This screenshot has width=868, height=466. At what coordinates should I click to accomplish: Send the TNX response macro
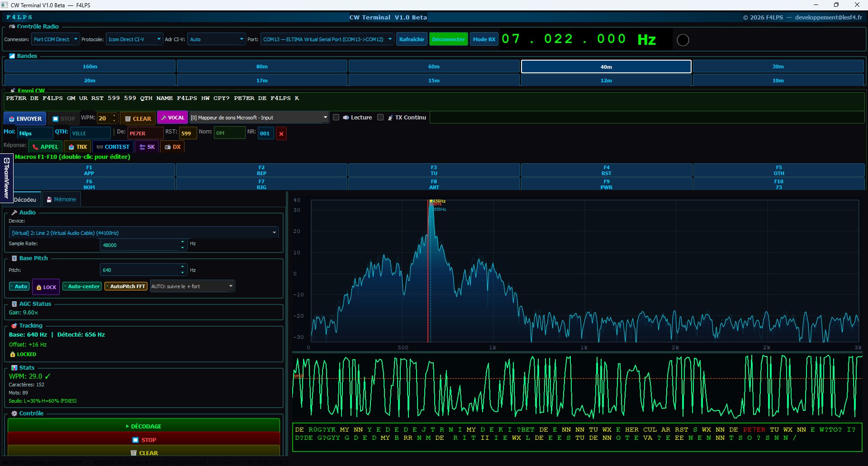(x=77, y=147)
